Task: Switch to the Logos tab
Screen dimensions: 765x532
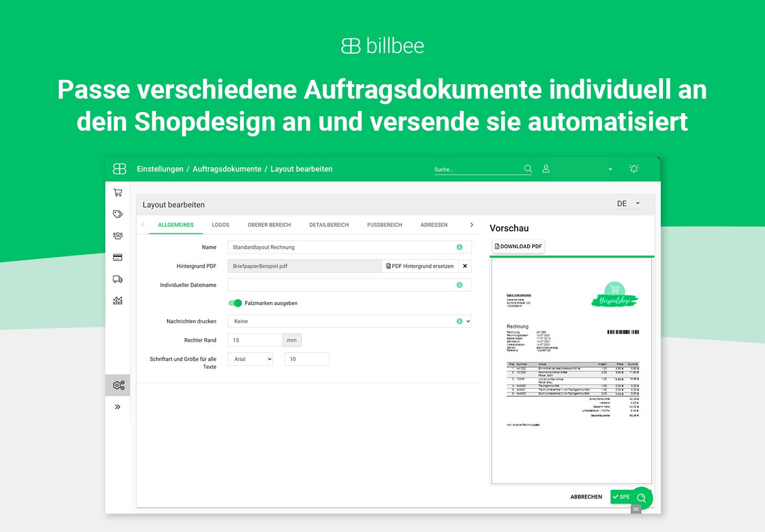Action: coord(221,225)
